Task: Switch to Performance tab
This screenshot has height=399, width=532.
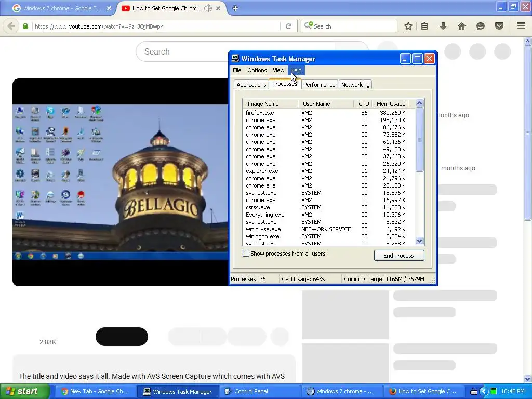Action: tap(319, 85)
